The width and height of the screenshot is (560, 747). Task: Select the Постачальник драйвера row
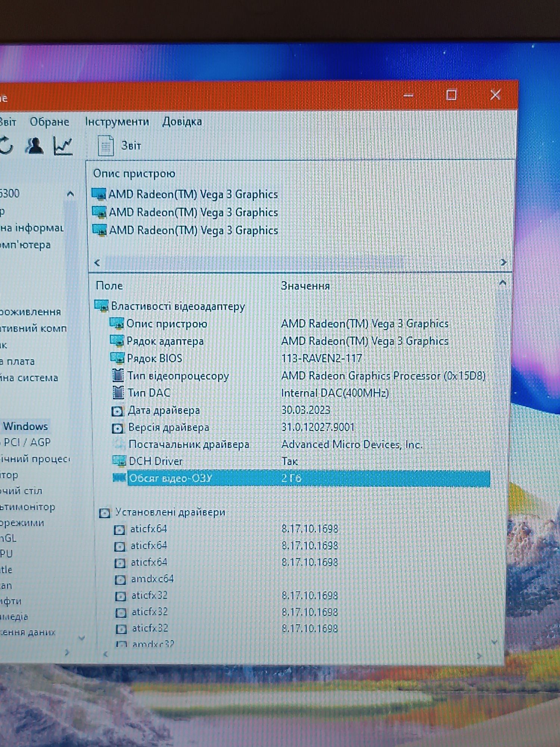point(268,444)
